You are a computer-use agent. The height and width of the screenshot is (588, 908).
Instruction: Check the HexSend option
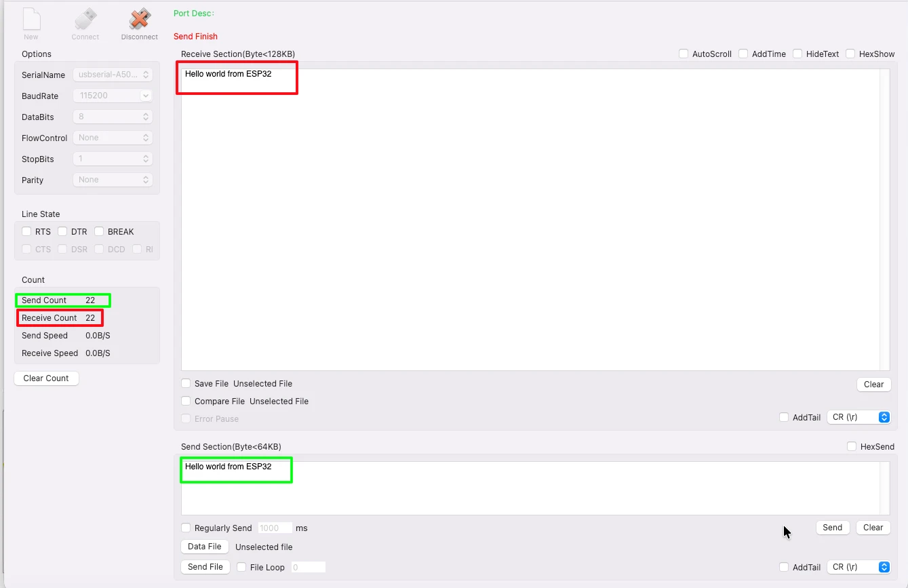point(852,446)
